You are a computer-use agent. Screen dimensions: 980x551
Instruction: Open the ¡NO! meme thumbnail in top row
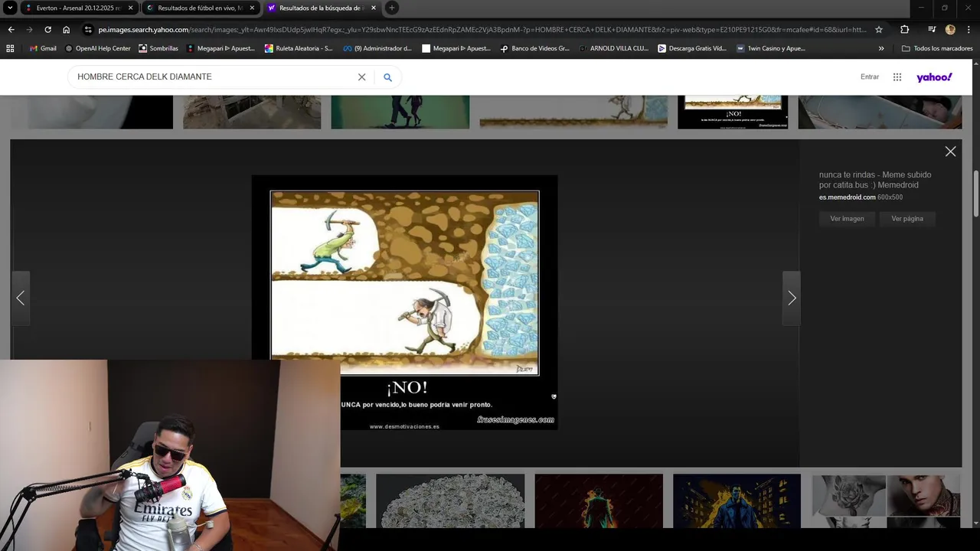[733, 112]
